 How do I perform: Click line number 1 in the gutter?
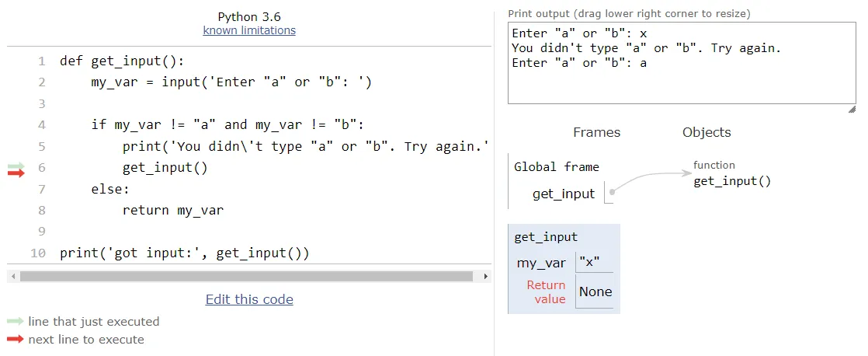(41, 61)
